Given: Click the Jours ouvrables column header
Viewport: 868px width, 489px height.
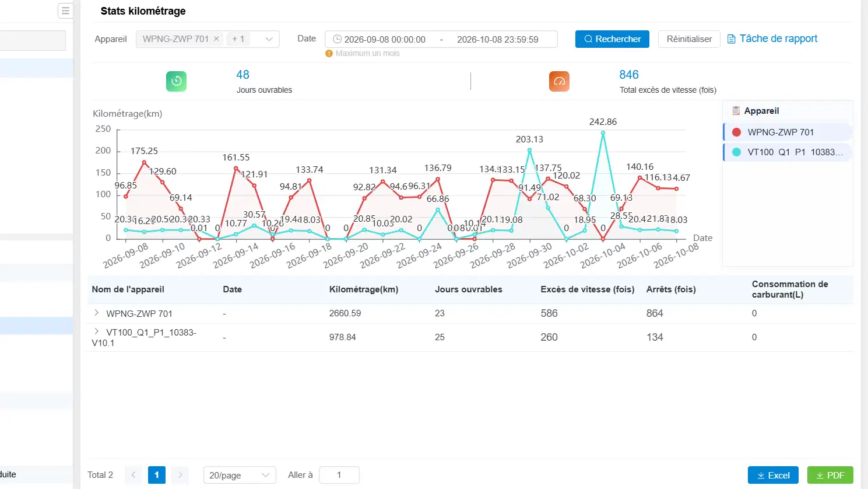Looking at the screenshot, I should (x=469, y=289).
